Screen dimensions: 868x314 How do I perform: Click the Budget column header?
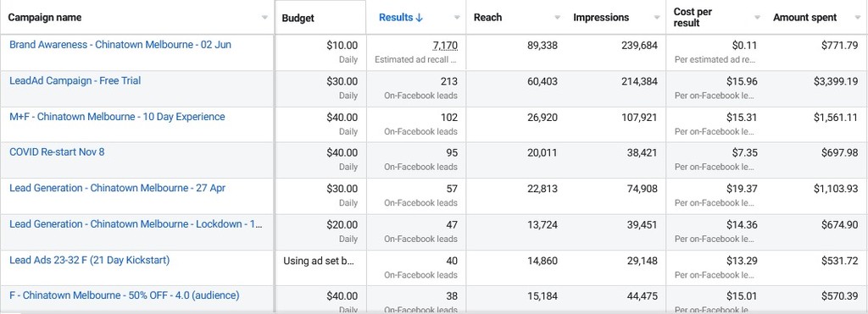coord(298,19)
